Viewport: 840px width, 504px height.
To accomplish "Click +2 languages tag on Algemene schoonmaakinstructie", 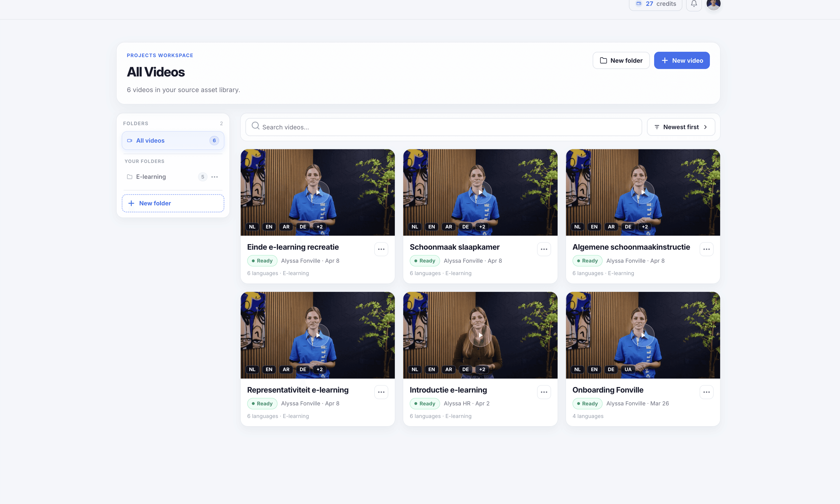I will click(645, 227).
